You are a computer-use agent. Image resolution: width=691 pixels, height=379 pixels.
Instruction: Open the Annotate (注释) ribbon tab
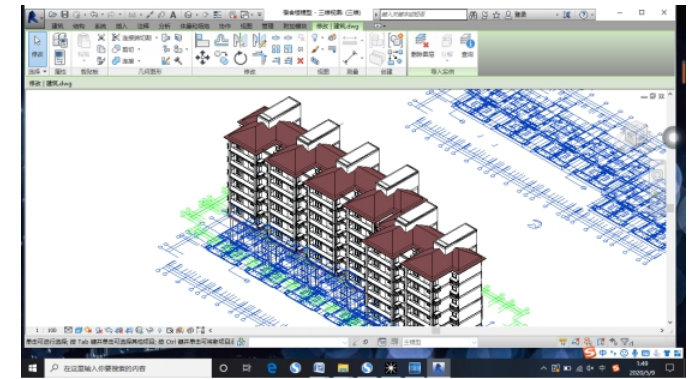coord(142,26)
